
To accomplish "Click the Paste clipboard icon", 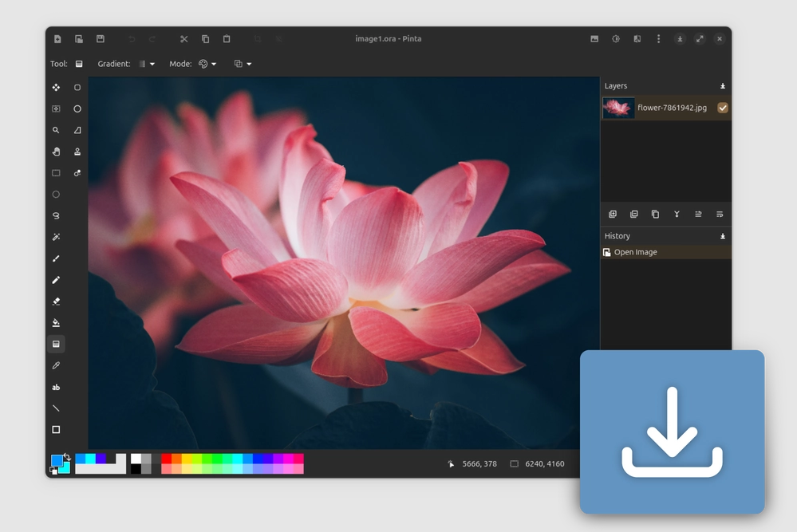I will 227,39.
